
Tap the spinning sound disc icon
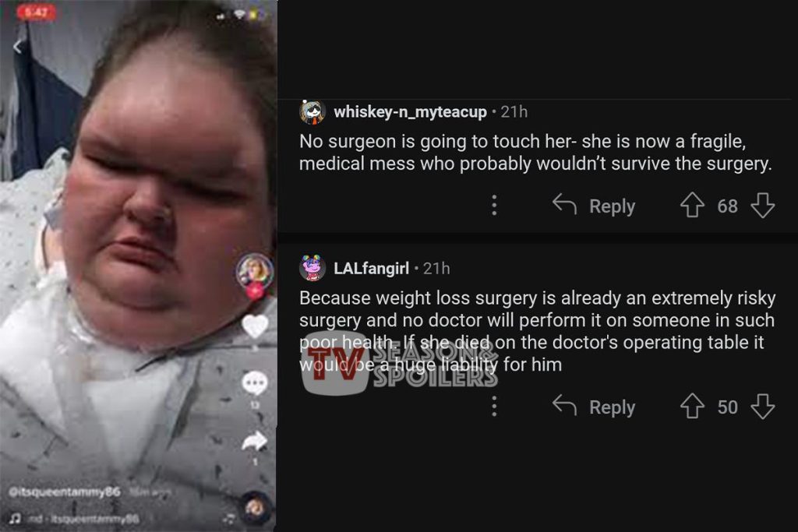click(256, 508)
